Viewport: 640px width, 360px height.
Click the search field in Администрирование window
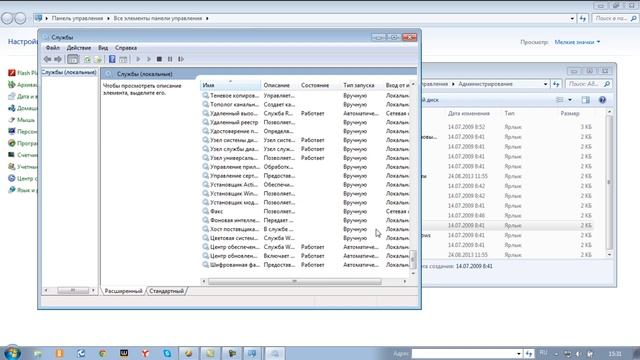(x=588, y=84)
